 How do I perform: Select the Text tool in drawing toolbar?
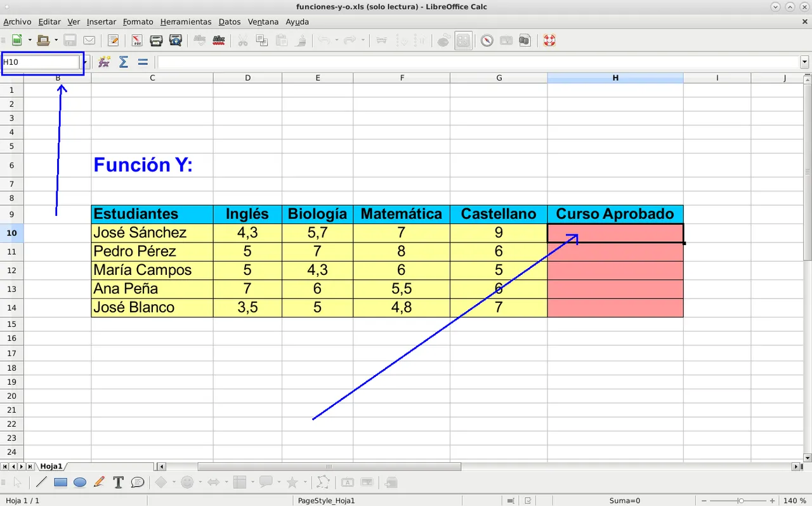pyautogui.click(x=118, y=483)
